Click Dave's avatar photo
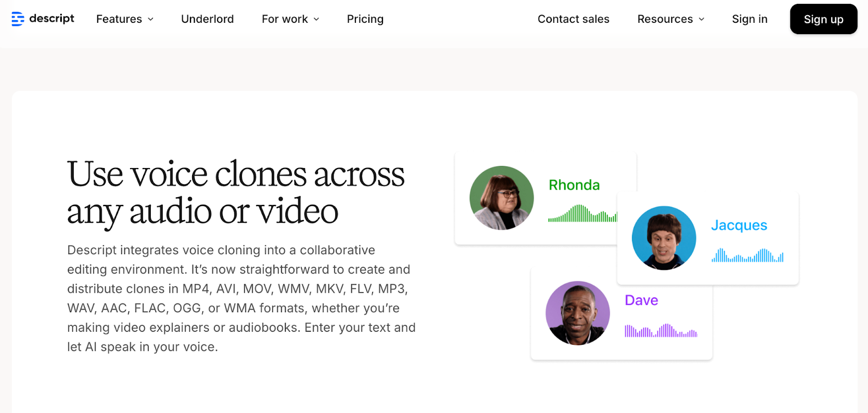 pos(578,313)
